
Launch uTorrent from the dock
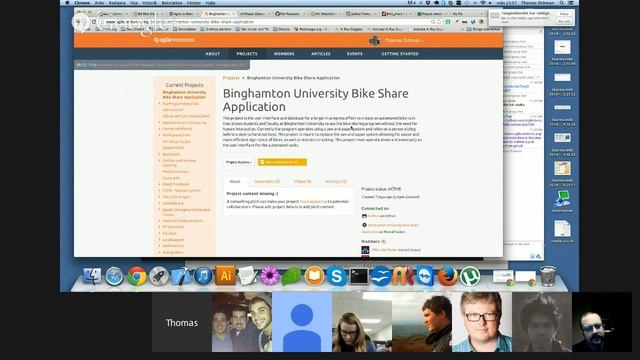coord(470,276)
